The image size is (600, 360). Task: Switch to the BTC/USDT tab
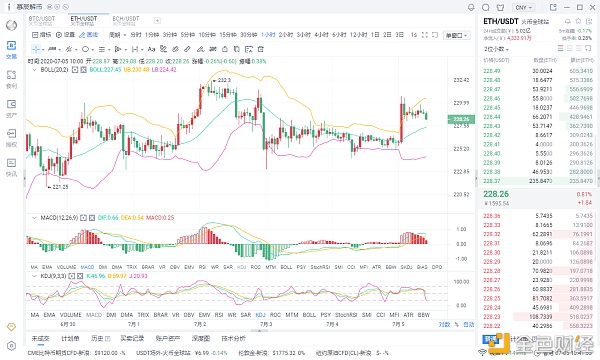(42, 20)
